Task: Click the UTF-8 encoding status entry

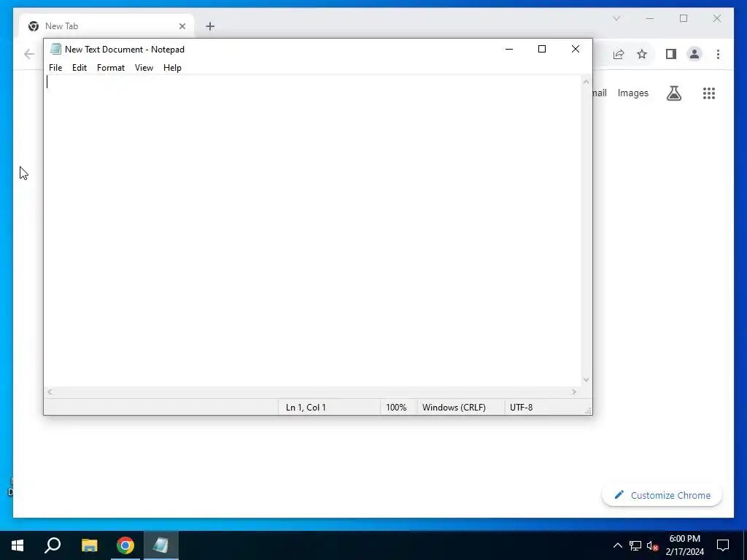Action: coord(521,408)
